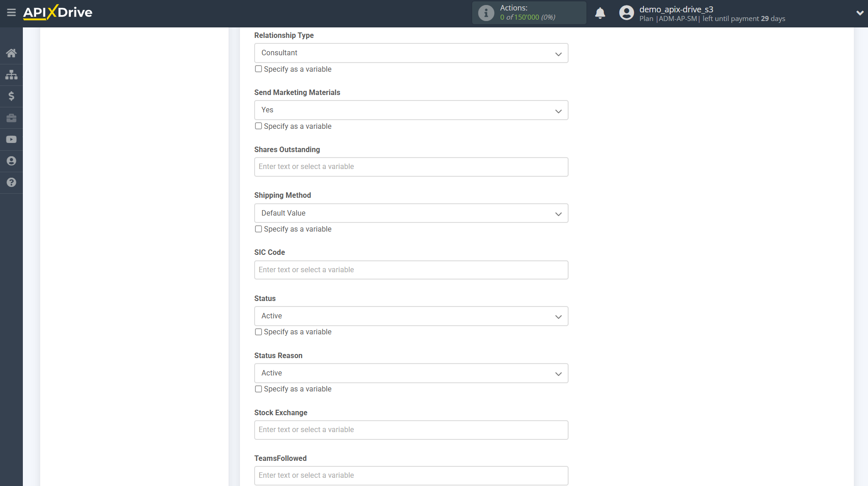
Task: Click the Stock Exchange label
Action: pos(281,412)
